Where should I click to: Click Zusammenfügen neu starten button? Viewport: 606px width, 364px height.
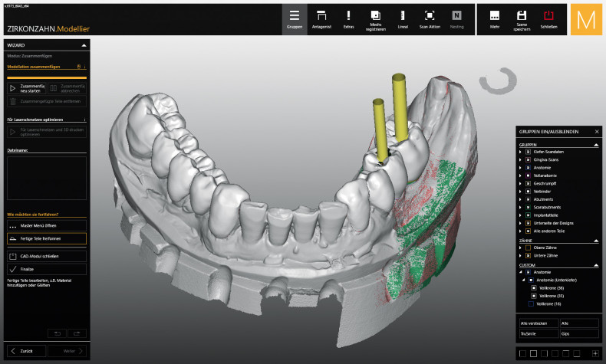pyautogui.click(x=27, y=88)
